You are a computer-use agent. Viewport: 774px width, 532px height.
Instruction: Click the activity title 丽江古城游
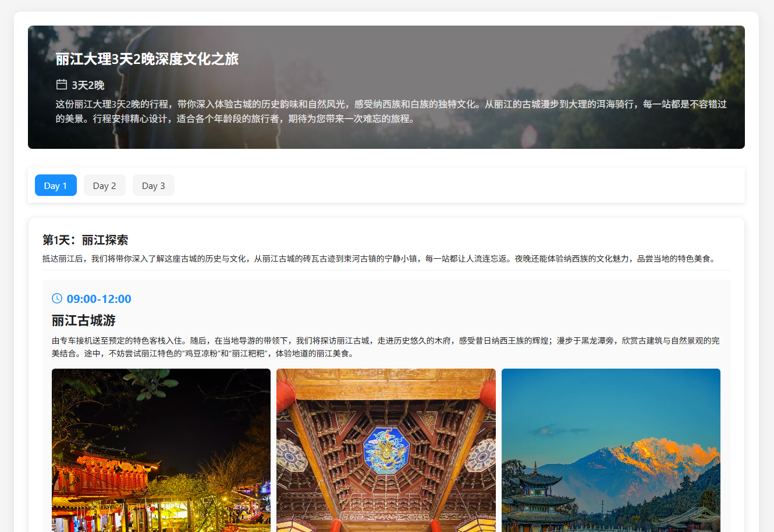click(x=84, y=320)
